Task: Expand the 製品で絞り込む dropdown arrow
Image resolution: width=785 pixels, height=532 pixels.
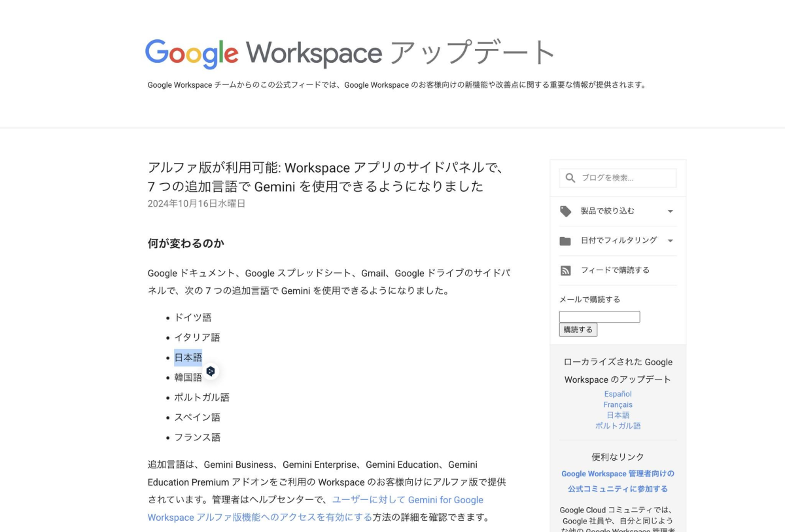Action: [x=670, y=211]
